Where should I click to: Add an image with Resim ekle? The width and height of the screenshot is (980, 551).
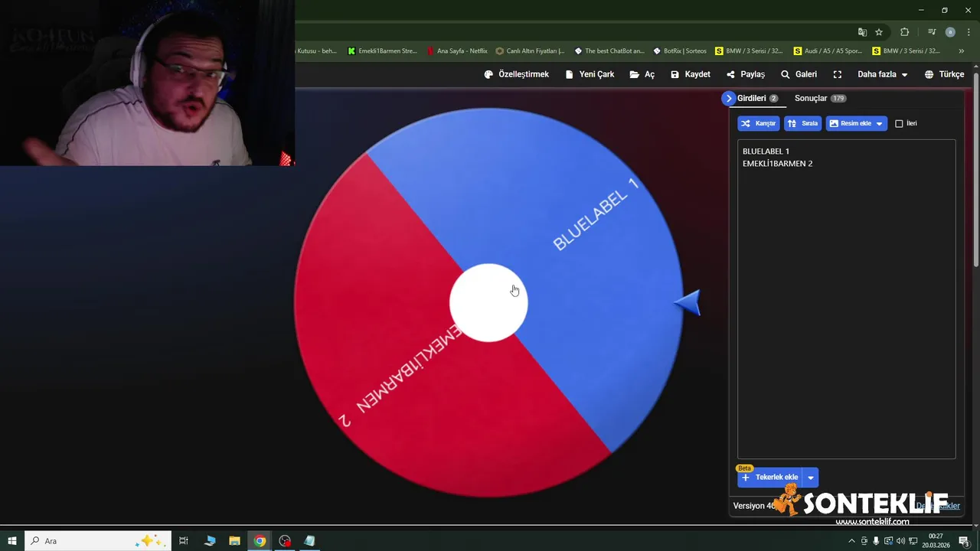[x=856, y=123]
